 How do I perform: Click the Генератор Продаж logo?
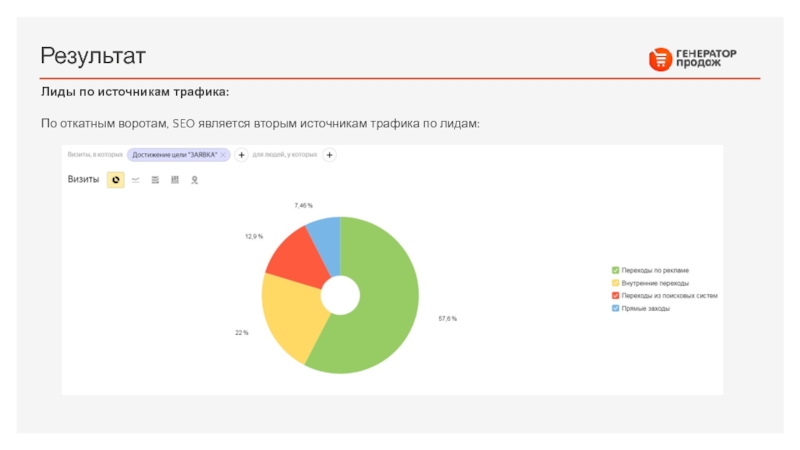point(693,60)
